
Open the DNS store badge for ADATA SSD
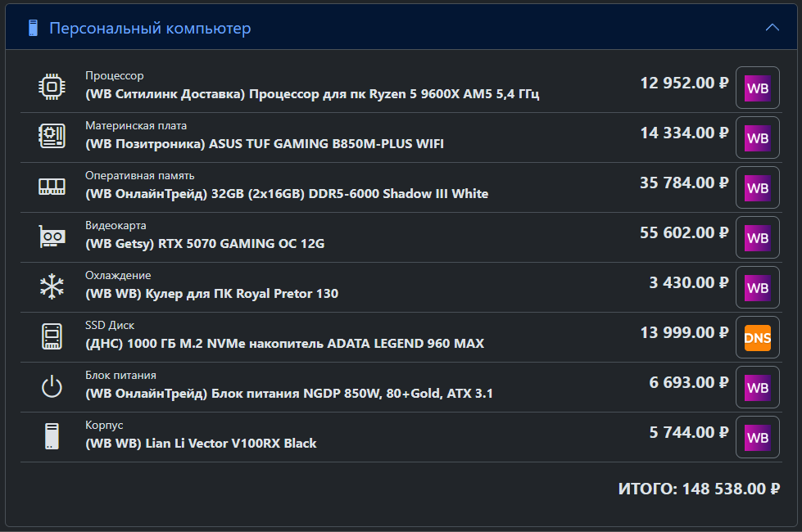point(758,337)
